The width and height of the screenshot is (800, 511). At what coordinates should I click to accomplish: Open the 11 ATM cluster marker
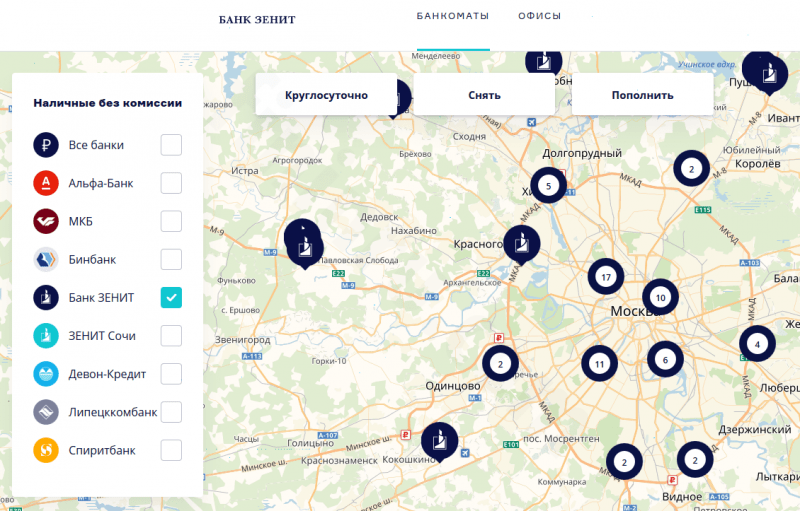tap(599, 364)
